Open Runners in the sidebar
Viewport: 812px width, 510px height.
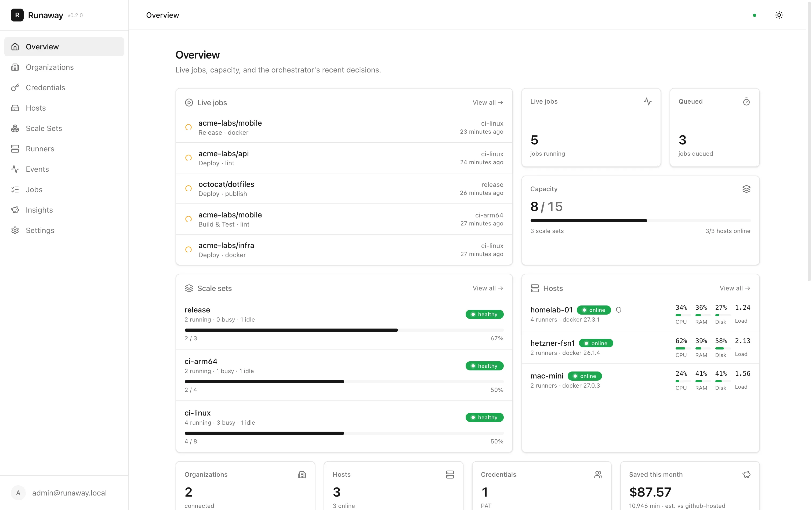point(64,149)
